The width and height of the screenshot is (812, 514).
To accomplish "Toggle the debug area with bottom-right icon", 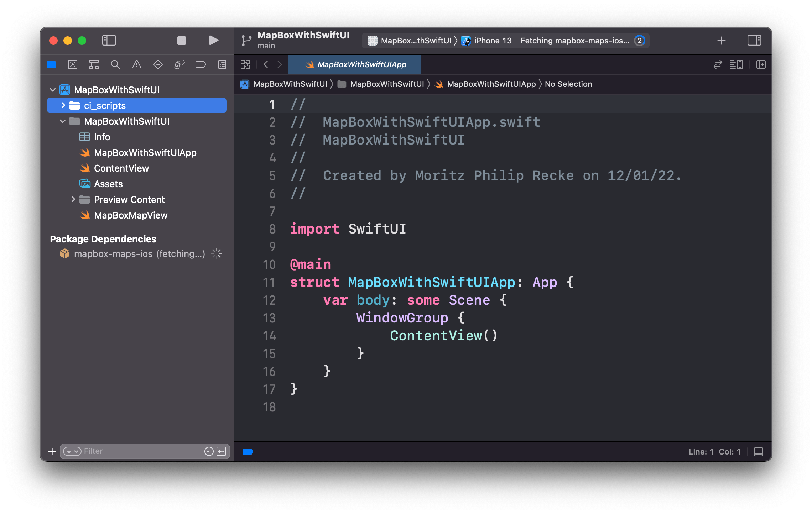I will coord(758,451).
